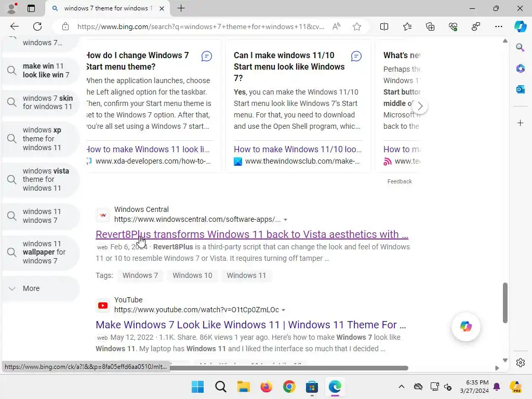Screen dimensions: 532x399
Task: Select the Windows 10 tag
Action: [192, 275]
